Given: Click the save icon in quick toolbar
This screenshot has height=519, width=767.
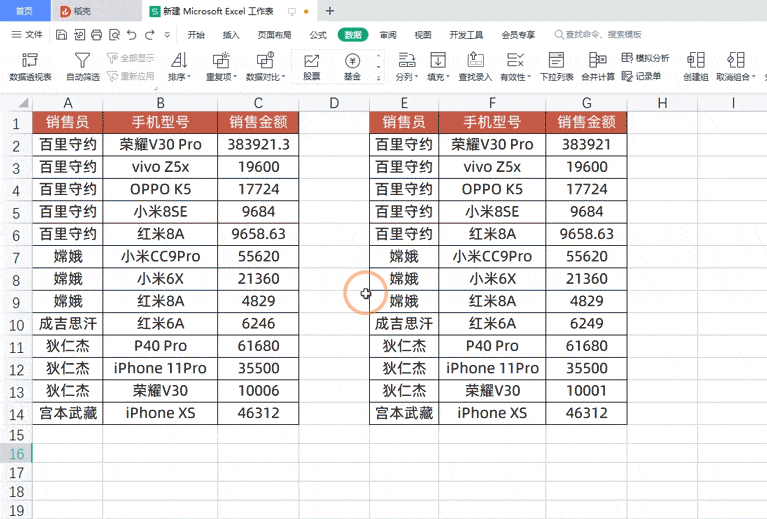Looking at the screenshot, I should point(62,35).
